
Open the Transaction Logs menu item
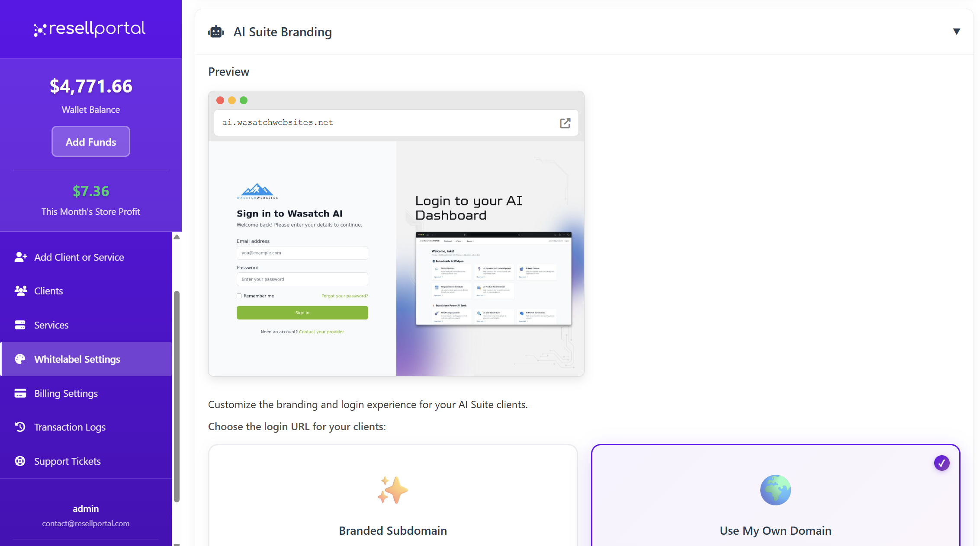[70, 427]
